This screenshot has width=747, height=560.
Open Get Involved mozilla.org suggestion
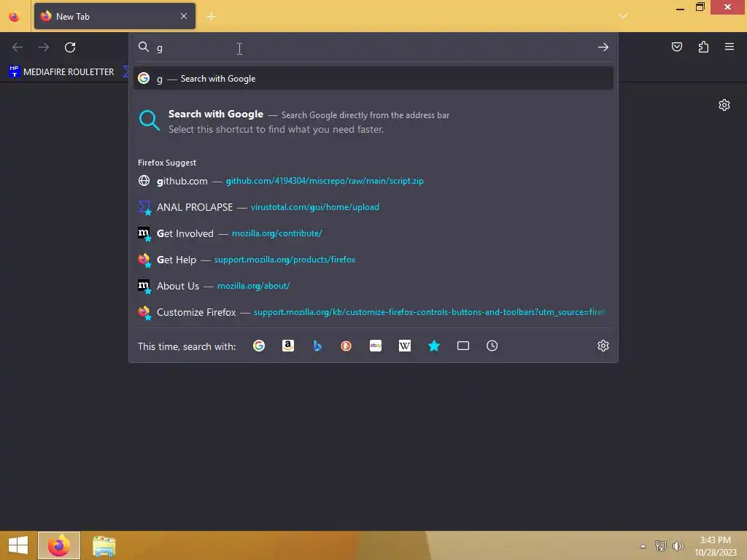373,233
